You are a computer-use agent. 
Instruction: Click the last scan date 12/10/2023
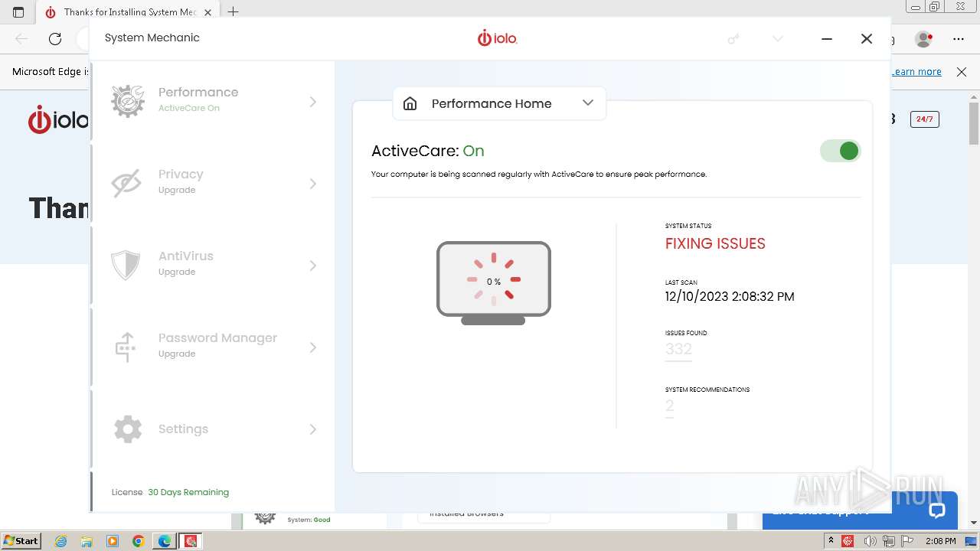tap(730, 296)
